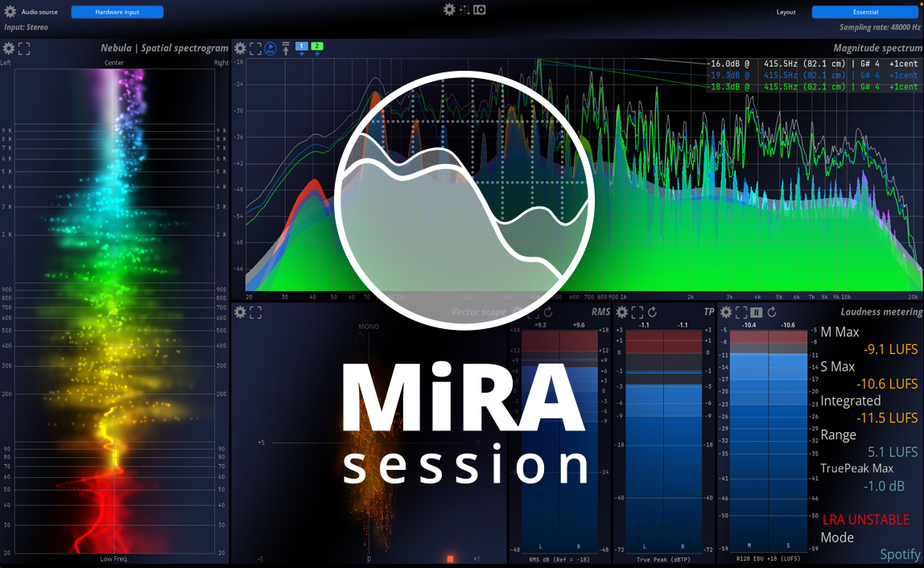Open the Loudness metering settings gear
924x568 pixels.
725,312
